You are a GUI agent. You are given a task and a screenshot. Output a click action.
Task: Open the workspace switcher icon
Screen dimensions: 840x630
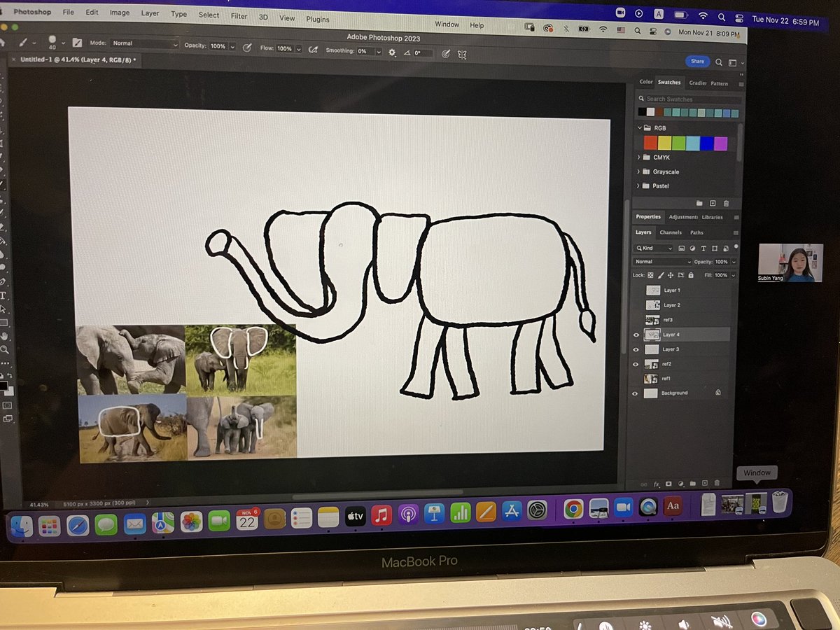tap(732, 63)
